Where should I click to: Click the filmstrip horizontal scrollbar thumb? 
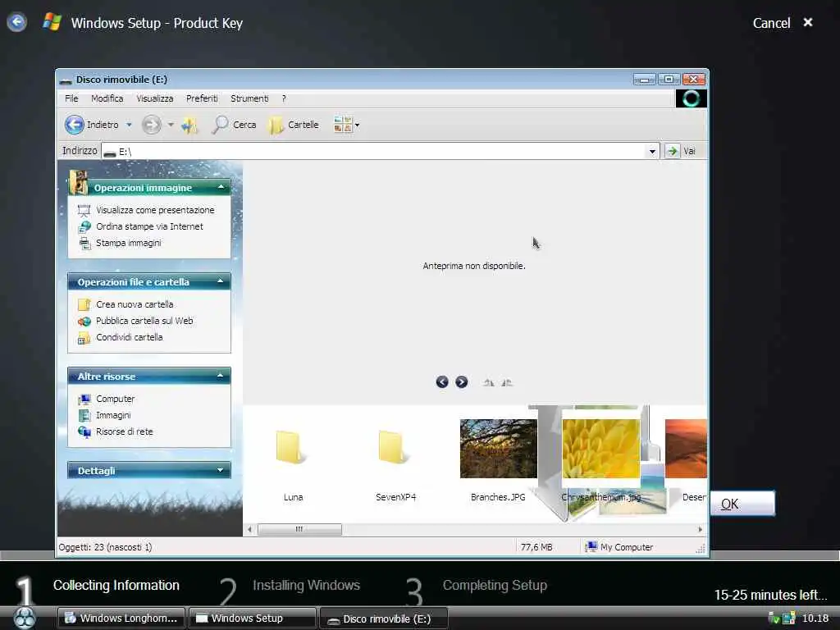tap(299, 529)
